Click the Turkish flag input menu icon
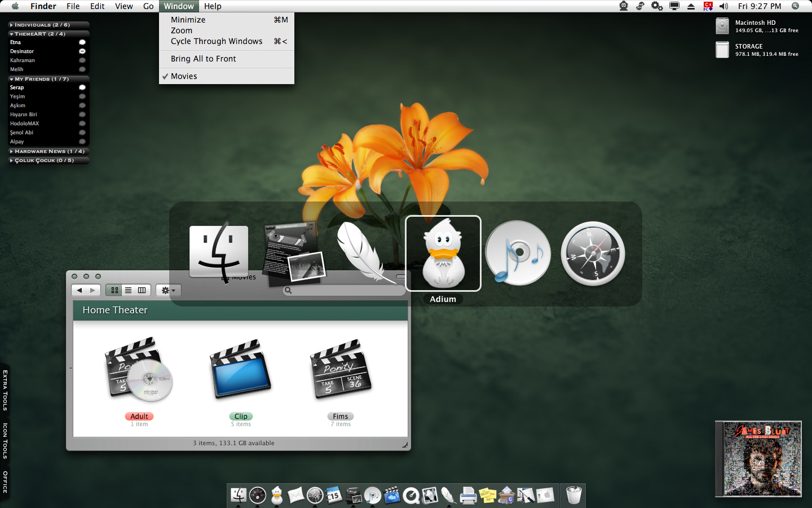 (x=708, y=6)
